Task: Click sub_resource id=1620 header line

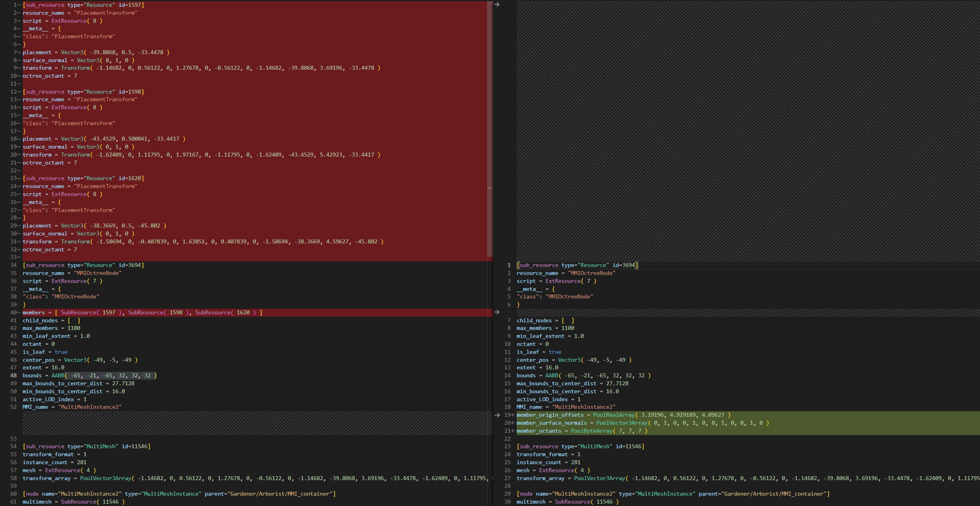Action: [x=83, y=178]
